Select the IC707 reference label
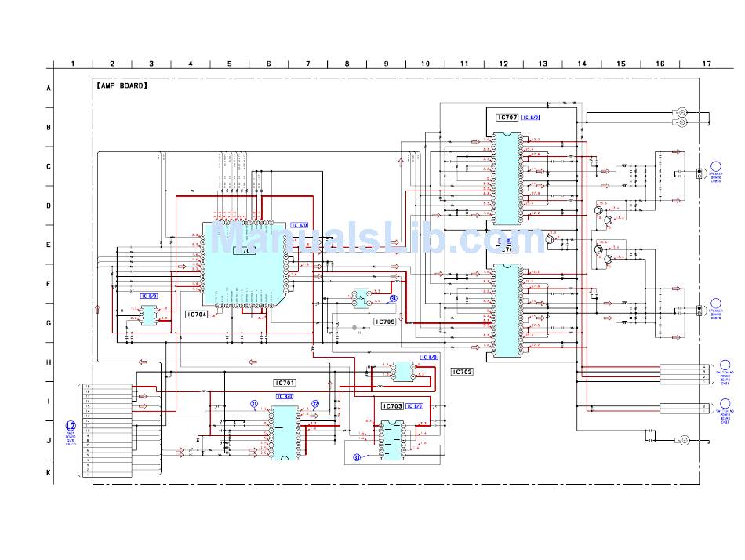Image resolution: width=745 pixels, height=560 pixels. point(507,118)
